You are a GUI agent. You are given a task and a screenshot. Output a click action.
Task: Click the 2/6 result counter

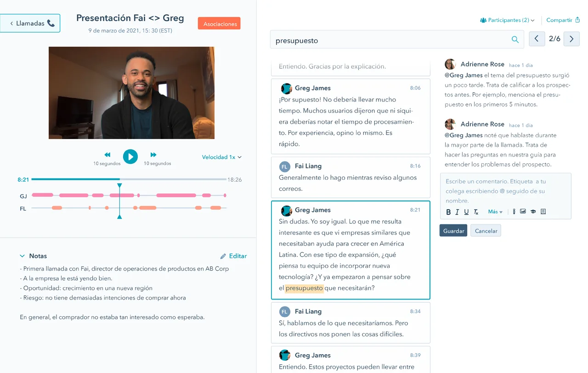point(554,39)
